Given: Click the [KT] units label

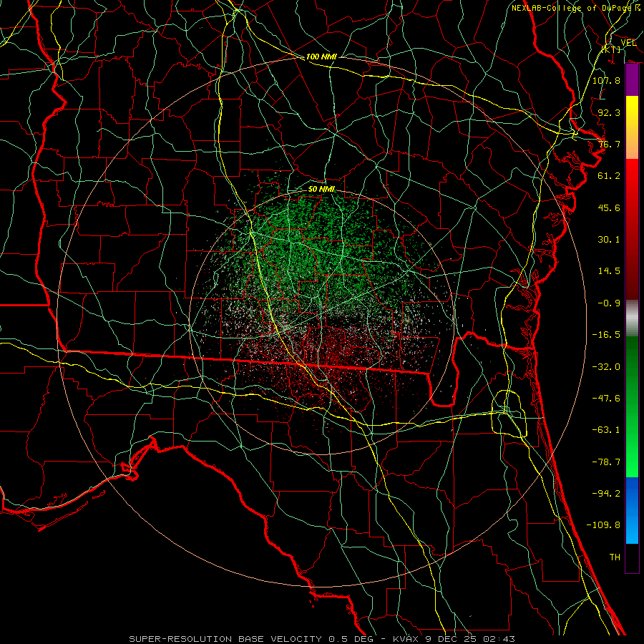Looking at the screenshot, I should pos(611,49).
